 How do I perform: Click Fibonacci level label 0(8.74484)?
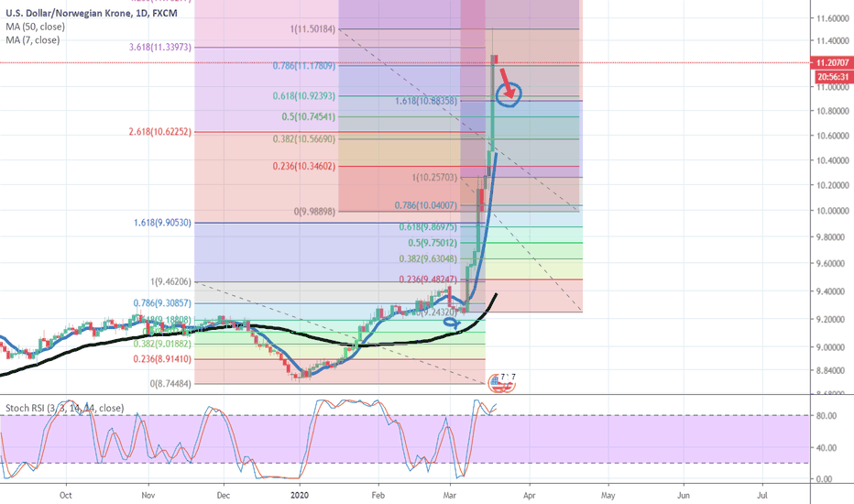[170, 384]
